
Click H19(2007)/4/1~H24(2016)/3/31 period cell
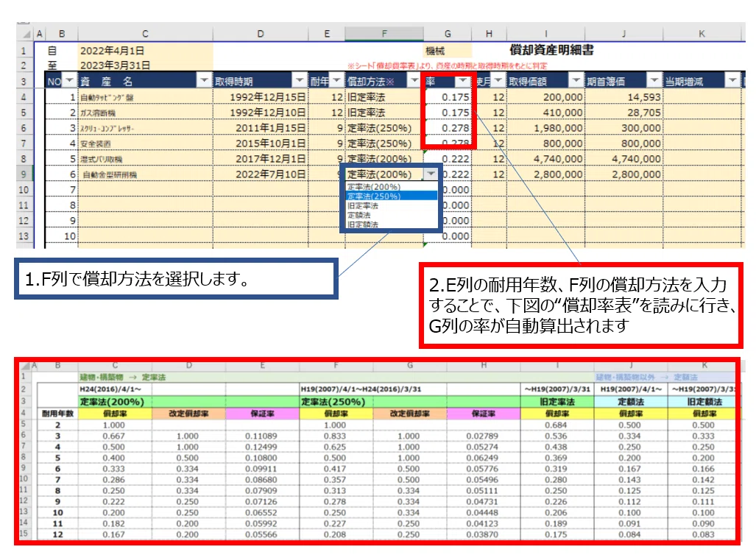point(361,389)
